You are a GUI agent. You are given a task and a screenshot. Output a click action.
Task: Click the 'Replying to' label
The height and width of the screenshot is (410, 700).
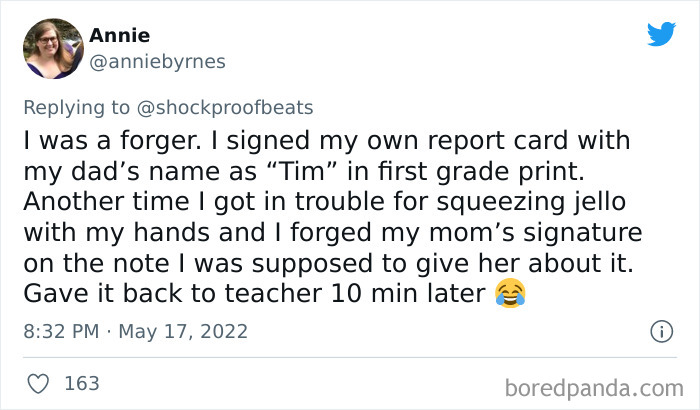pyautogui.click(x=76, y=108)
